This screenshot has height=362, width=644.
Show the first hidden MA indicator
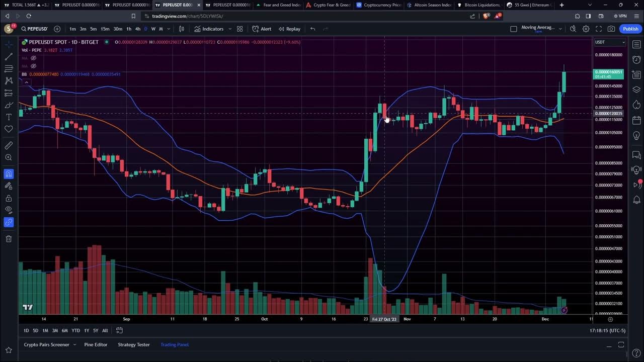tap(34, 58)
